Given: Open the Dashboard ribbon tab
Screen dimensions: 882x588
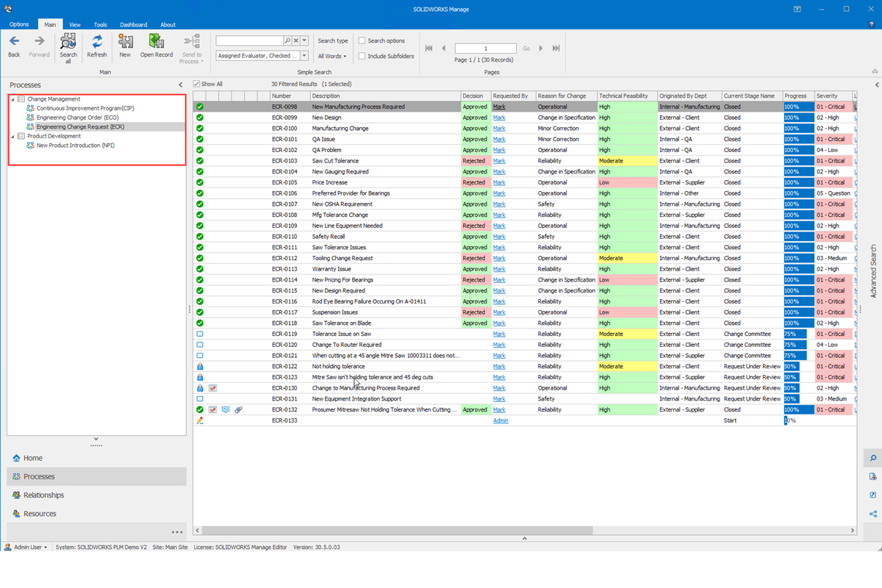Looking at the screenshot, I should [x=134, y=24].
